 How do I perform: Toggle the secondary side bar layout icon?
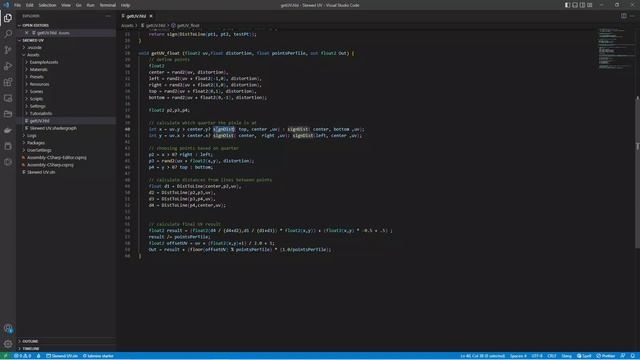click(582, 5)
